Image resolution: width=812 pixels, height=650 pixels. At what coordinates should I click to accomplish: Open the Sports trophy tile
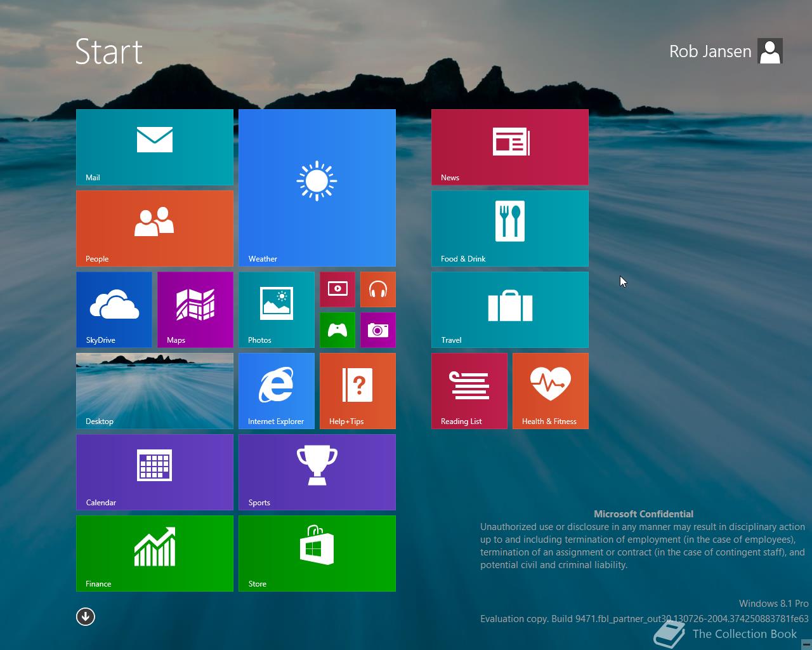coord(317,472)
